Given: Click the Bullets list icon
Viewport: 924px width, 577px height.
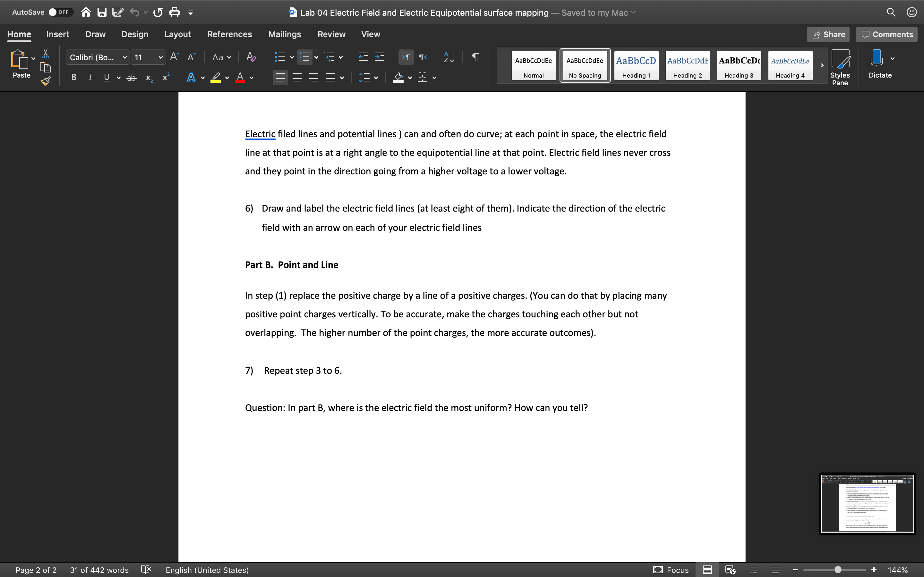Looking at the screenshot, I should [x=280, y=56].
